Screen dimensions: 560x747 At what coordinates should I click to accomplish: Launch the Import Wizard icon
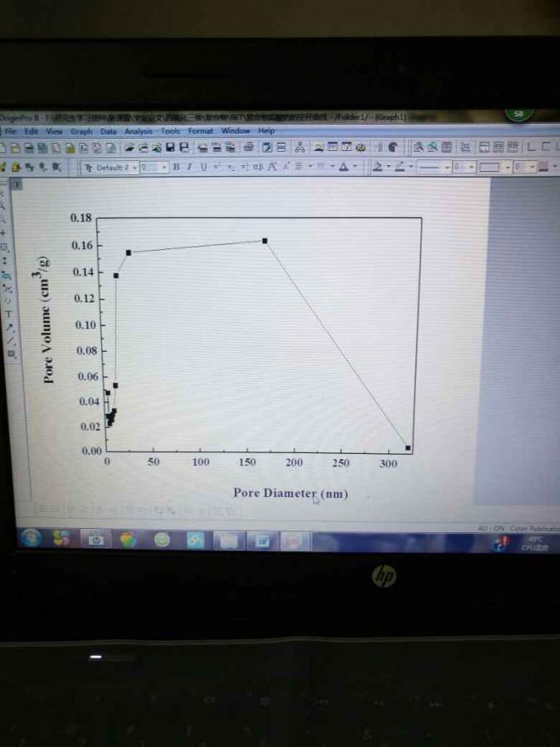202,148
